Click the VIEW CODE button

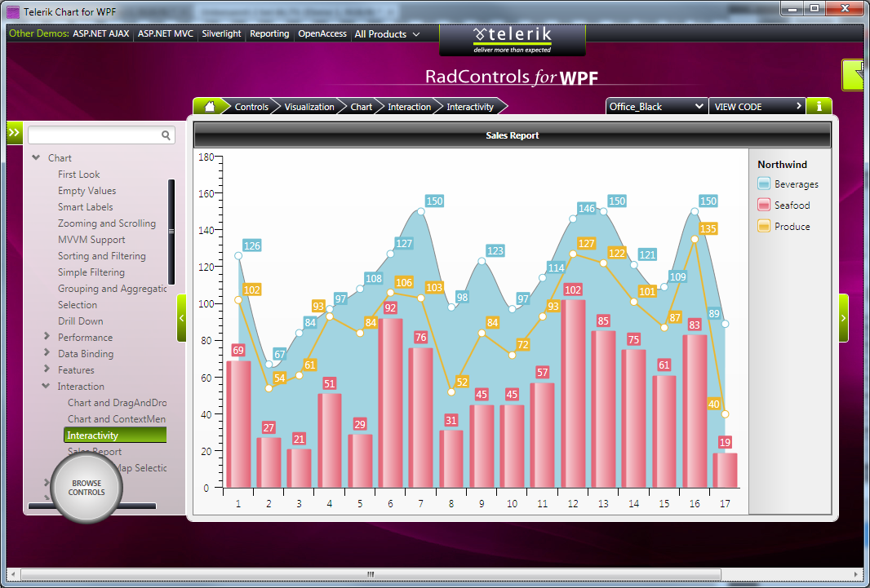click(757, 106)
